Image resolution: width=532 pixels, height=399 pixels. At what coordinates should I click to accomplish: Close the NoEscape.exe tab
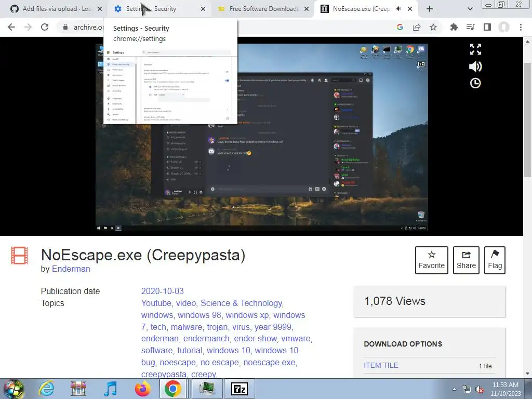[410, 9]
